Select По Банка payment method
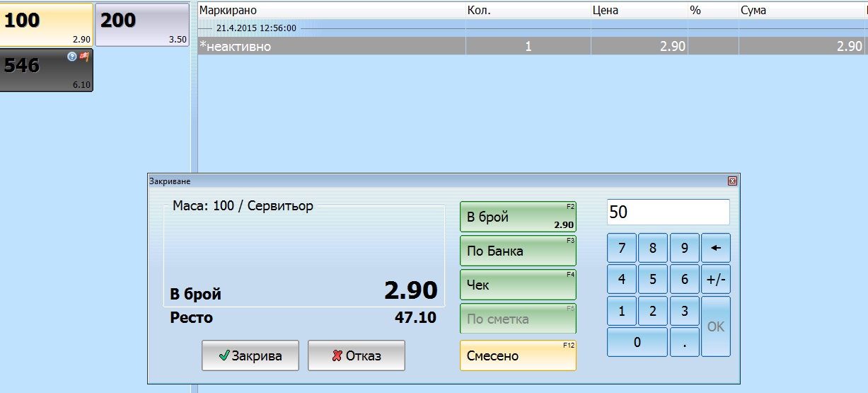Viewport: 868px width, 393px height. tap(518, 251)
